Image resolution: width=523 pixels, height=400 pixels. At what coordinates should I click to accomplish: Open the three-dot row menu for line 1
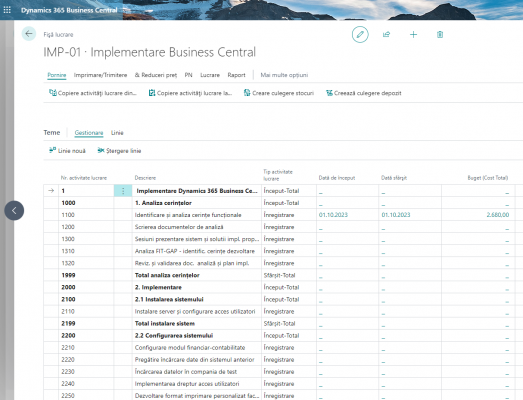[x=123, y=191]
